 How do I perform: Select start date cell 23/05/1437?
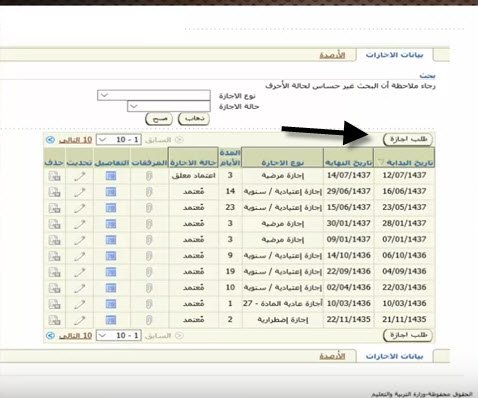pos(404,207)
